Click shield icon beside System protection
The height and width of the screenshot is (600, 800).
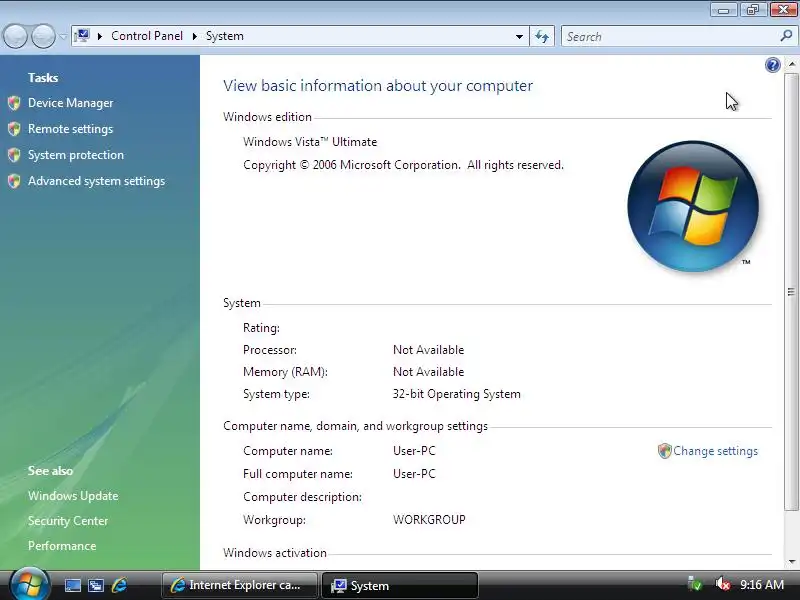tap(14, 155)
